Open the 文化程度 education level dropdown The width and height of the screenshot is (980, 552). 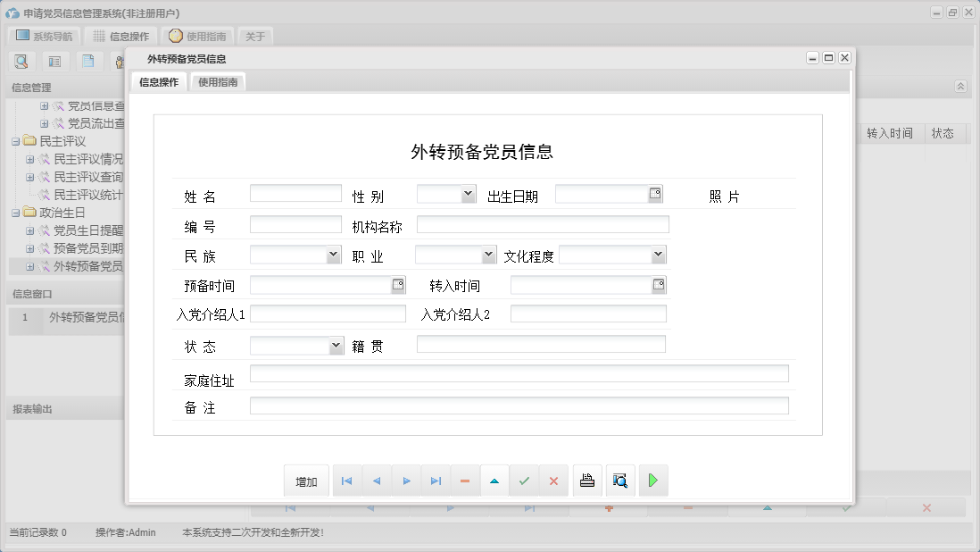658,255
